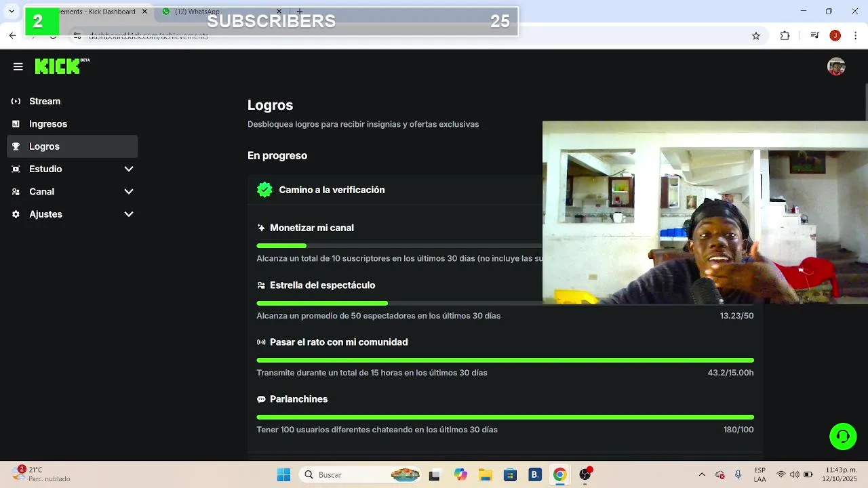Click Pasar el rato progress bar
Screen dimensions: 868x488
[x=505, y=360]
